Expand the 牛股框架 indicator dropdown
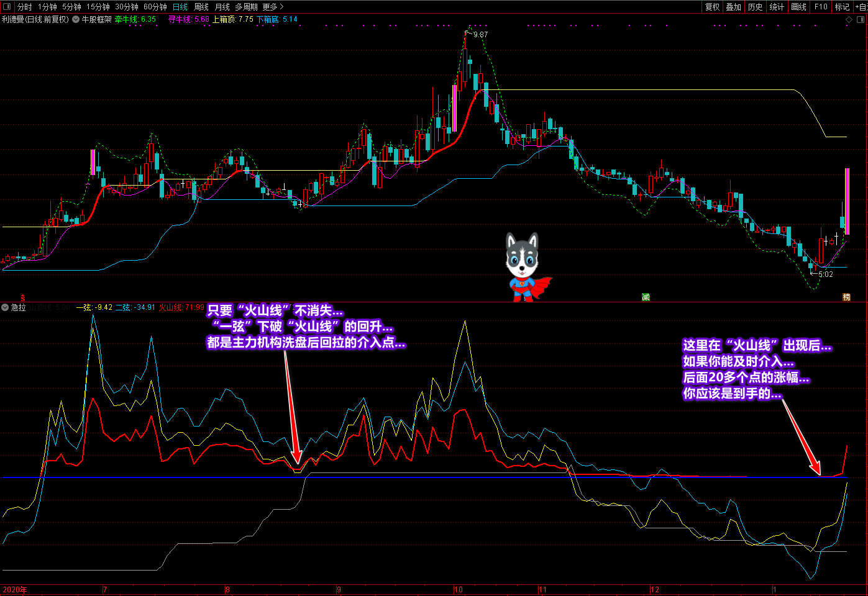 pos(76,19)
